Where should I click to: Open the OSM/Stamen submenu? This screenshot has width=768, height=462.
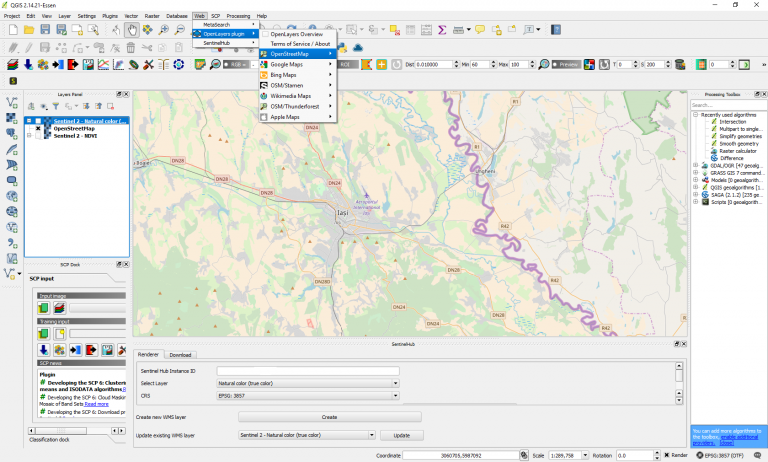point(297,85)
